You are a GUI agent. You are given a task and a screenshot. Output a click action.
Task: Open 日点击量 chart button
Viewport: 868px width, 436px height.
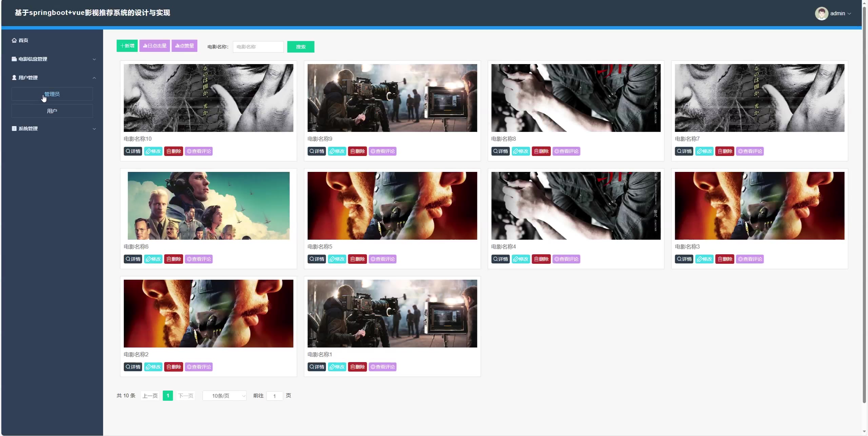point(155,46)
